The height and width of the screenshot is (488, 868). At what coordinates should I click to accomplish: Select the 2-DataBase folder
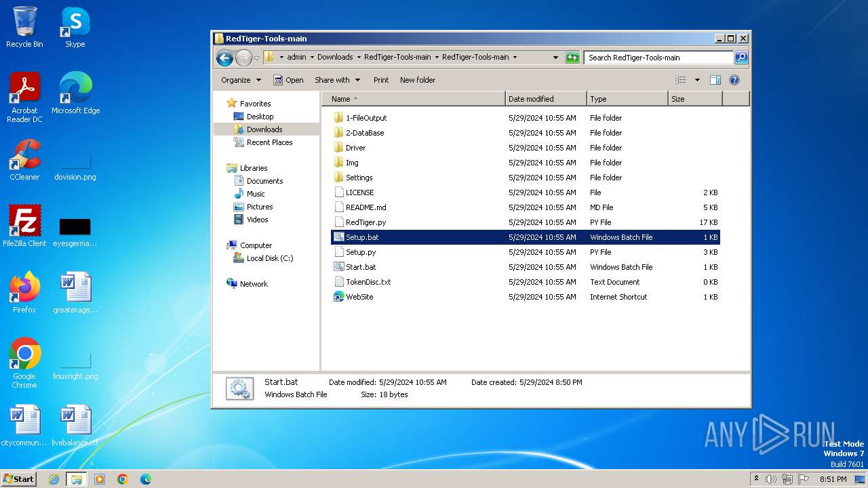365,133
